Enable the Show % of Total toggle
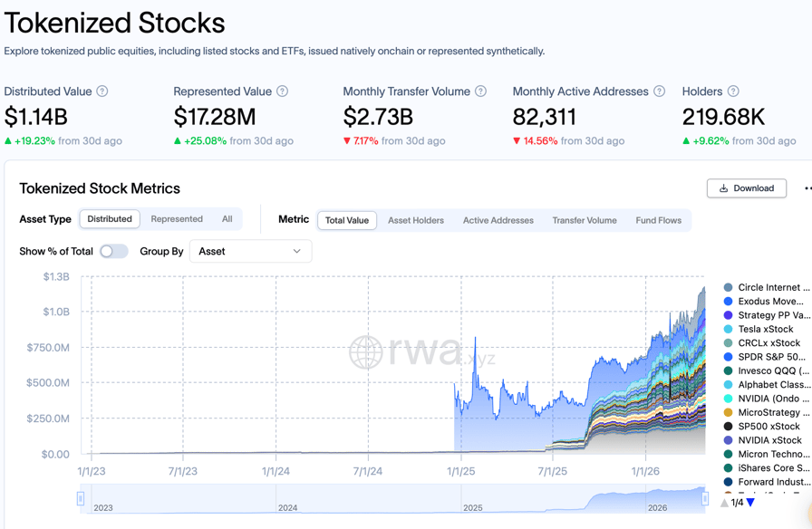This screenshot has width=812, height=529. pos(116,251)
